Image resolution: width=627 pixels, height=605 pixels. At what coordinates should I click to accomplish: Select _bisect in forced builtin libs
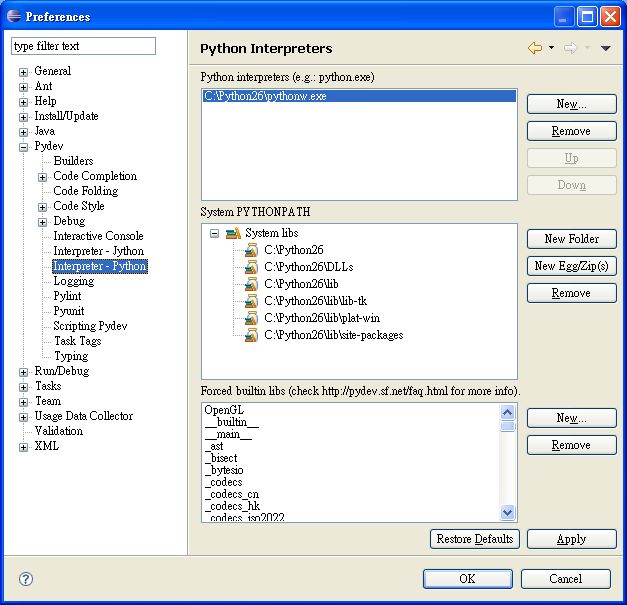[221, 458]
